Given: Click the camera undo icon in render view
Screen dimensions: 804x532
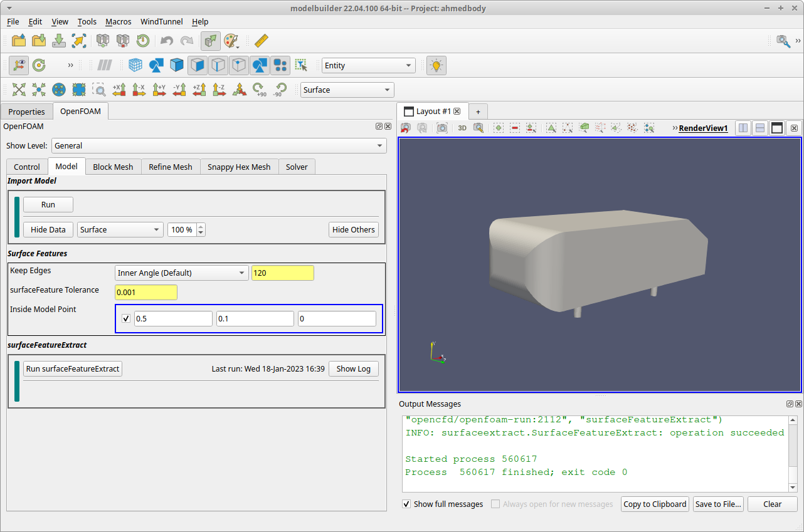Looking at the screenshot, I should (x=406, y=128).
